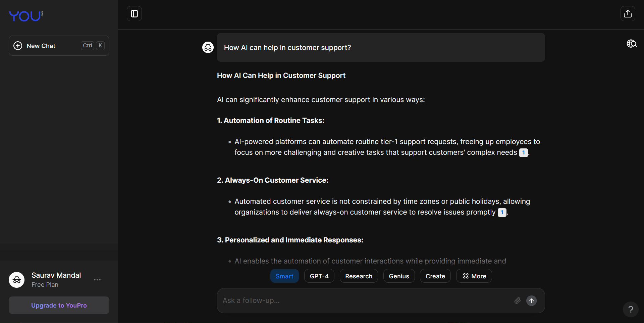Click the Upgrade to YouPro button
644x323 pixels.
tap(59, 305)
